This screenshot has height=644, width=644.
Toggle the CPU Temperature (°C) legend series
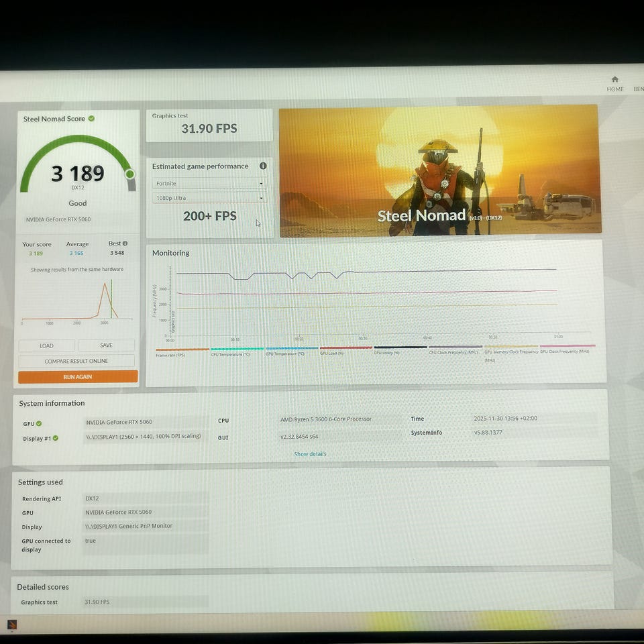tap(237, 352)
